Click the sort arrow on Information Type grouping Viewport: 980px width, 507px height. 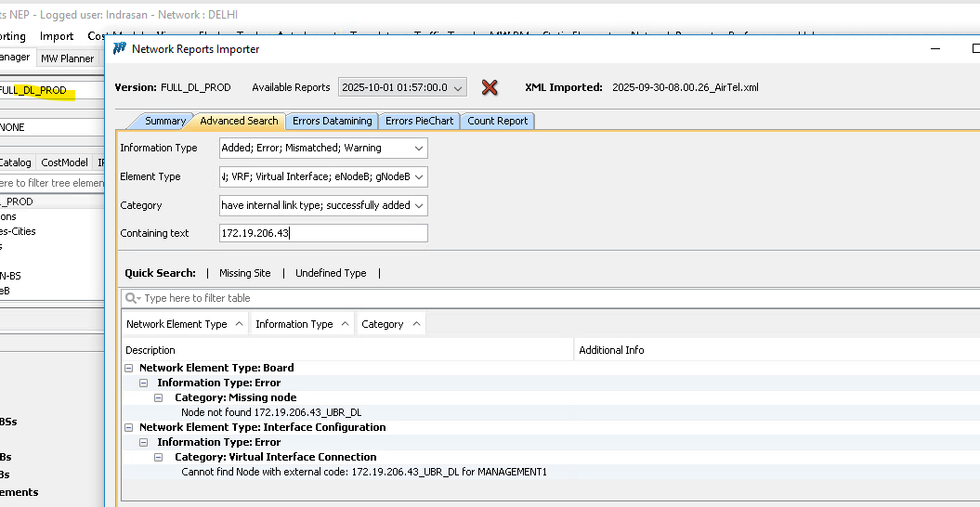(345, 324)
